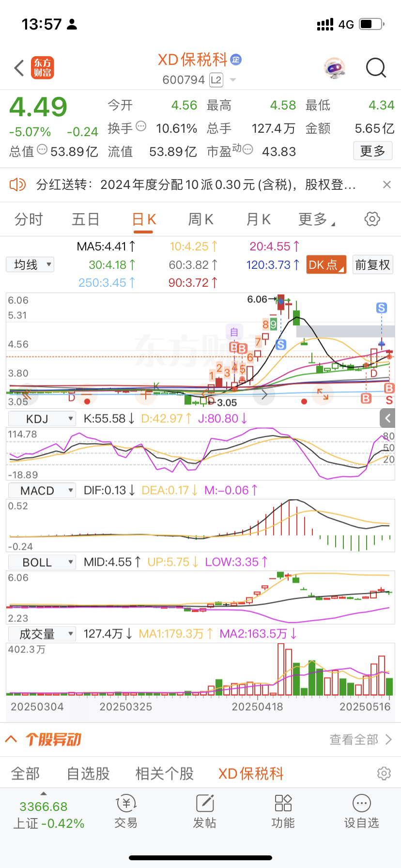Switch to the 分时 tab
Screen dimensions: 401x868
point(29,219)
